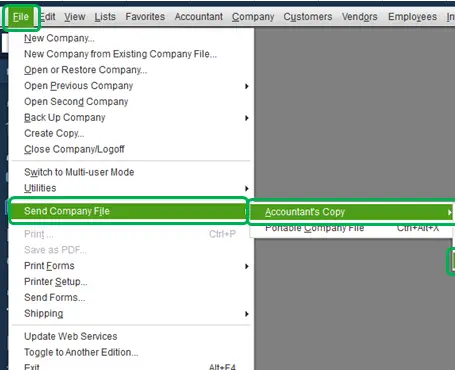This screenshot has width=455, height=370.
Task: Click Close Company/Logoff
Action: pyautogui.click(x=131, y=149)
